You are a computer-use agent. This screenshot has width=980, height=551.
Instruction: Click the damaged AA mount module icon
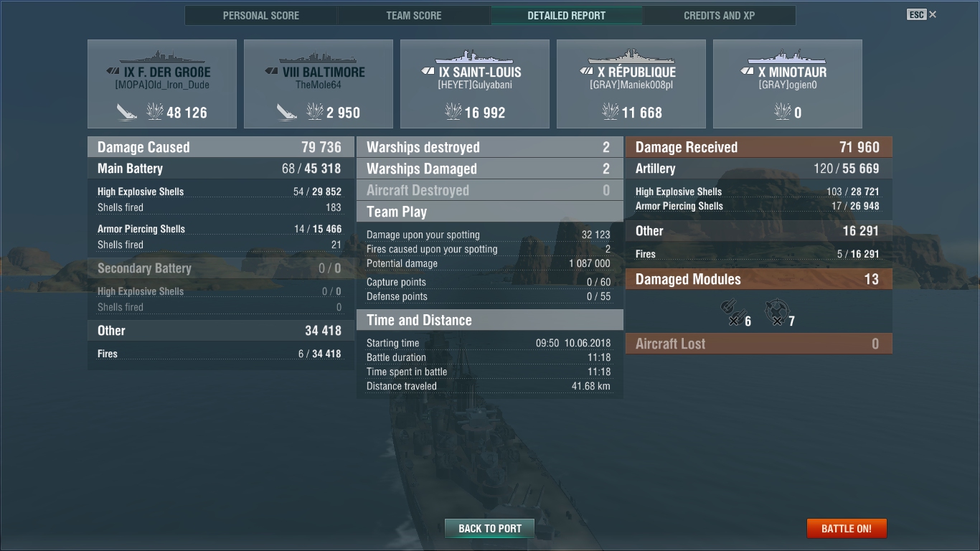775,313
